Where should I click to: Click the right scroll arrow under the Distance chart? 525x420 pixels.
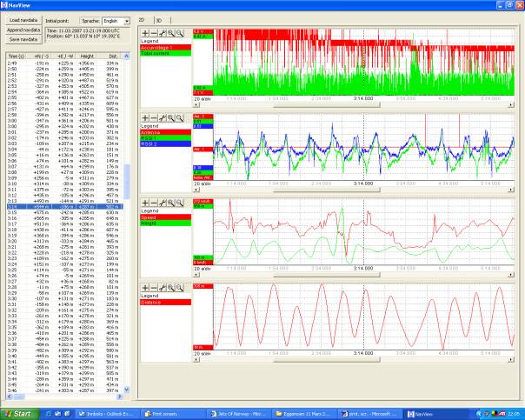tap(511, 360)
